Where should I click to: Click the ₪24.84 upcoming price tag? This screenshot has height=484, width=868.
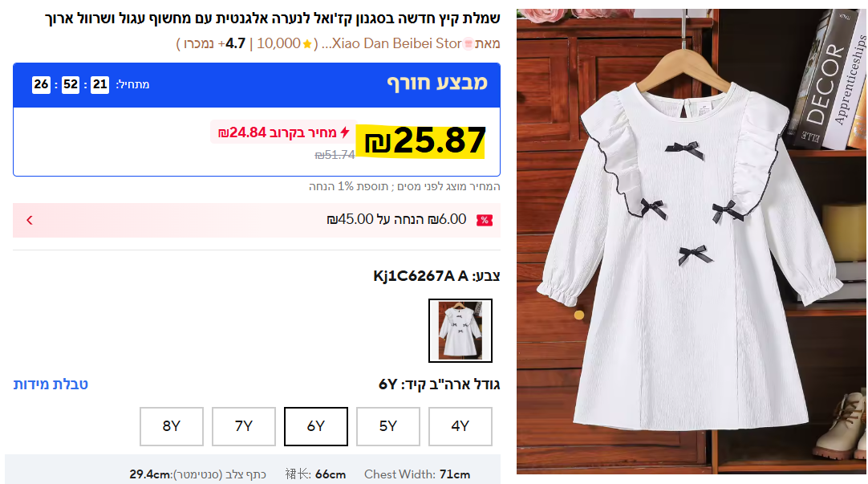pos(283,132)
